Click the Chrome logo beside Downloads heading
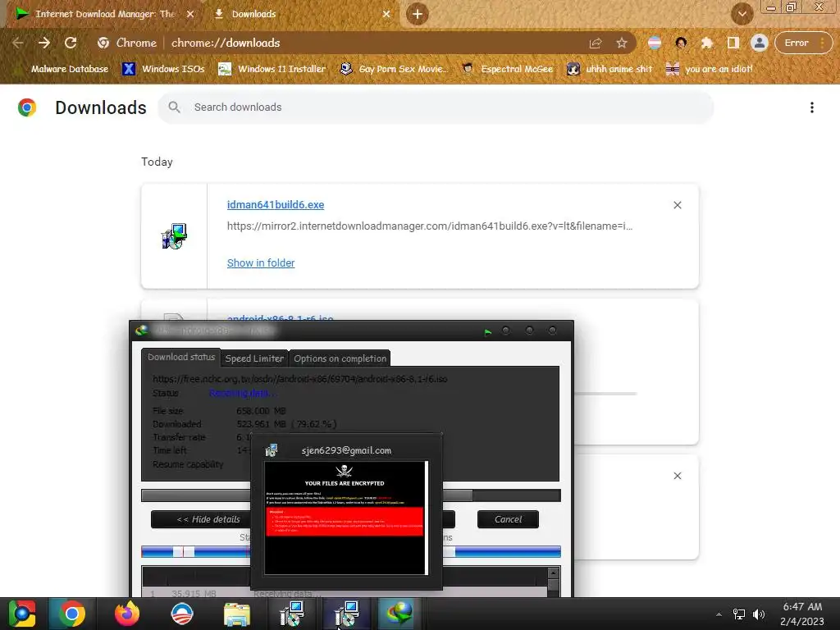 click(x=27, y=107)
